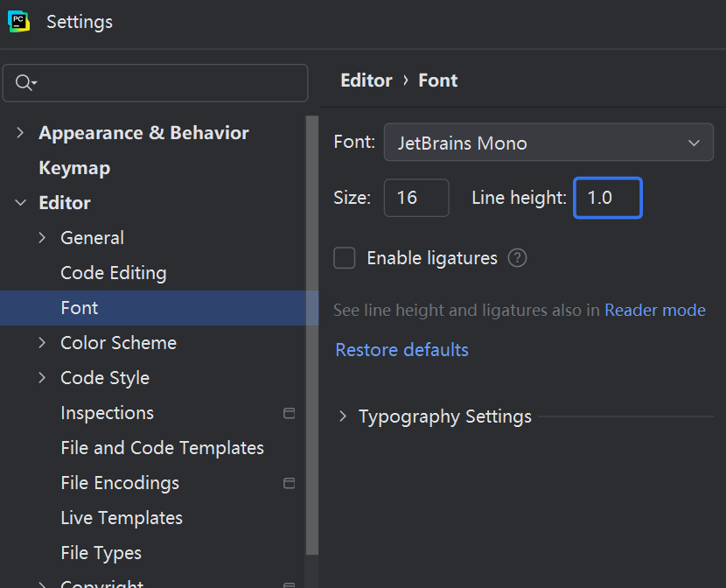Viewport: 726px width, 588px height.
Task: Click the project-level icon beside Inspections
Action: coord(290,413)
